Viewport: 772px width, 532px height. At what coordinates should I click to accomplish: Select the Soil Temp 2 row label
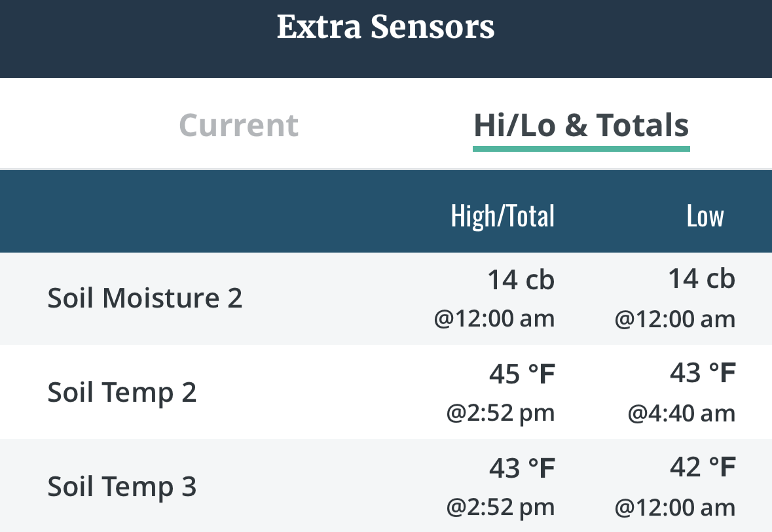pos(122,393)
